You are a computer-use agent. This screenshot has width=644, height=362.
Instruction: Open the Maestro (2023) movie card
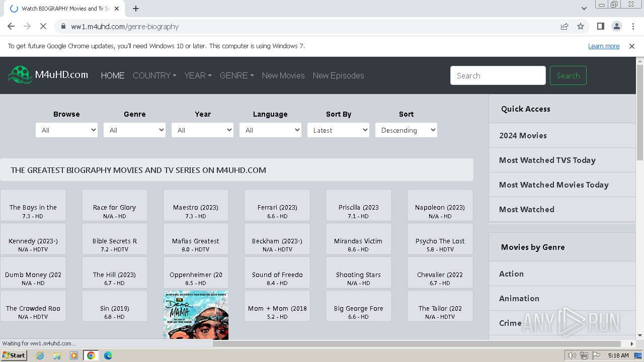point(196,205)
